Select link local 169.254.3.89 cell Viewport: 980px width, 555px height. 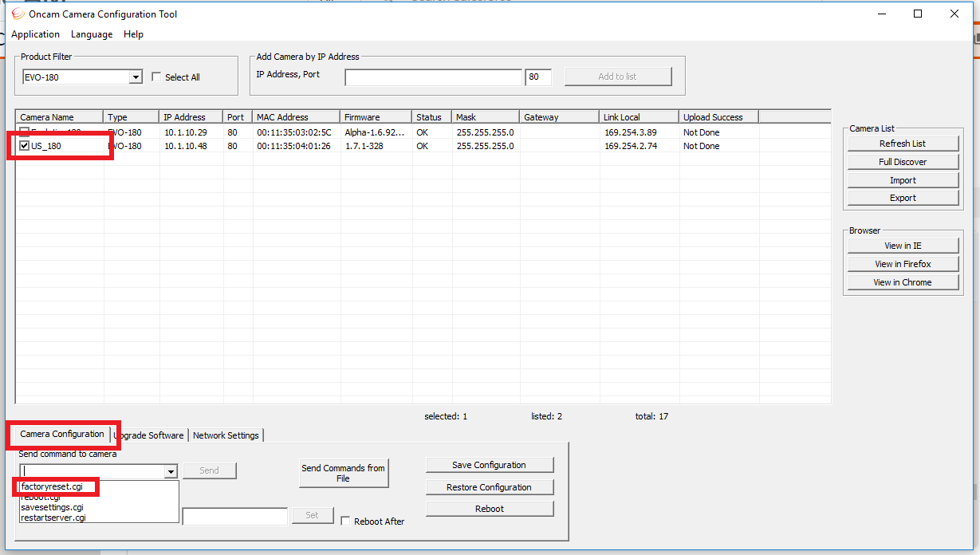tap(631, 132)
